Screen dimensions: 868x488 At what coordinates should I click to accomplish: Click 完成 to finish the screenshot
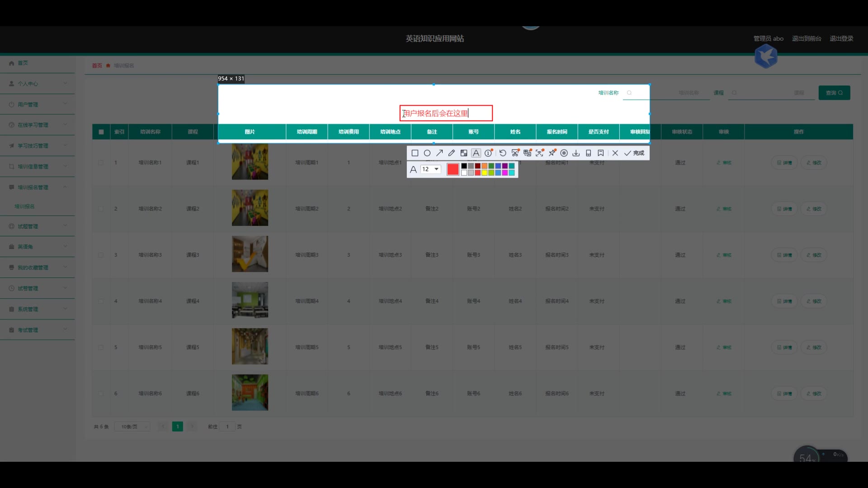pos(634,153)
